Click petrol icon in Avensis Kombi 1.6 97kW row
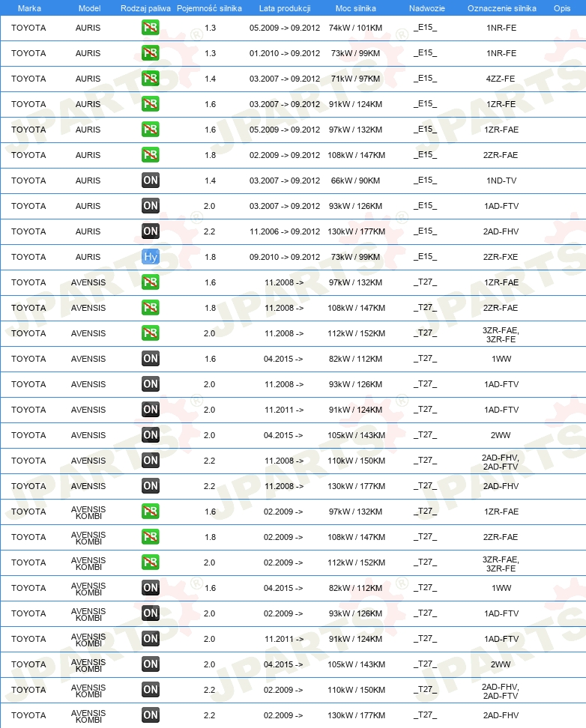 coord(150,512)
